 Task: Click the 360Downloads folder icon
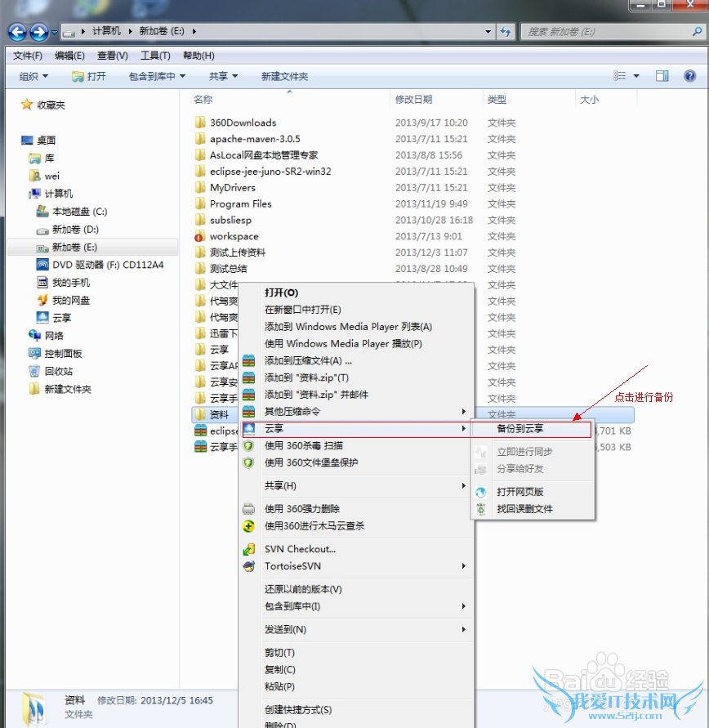tap(200, 123)
